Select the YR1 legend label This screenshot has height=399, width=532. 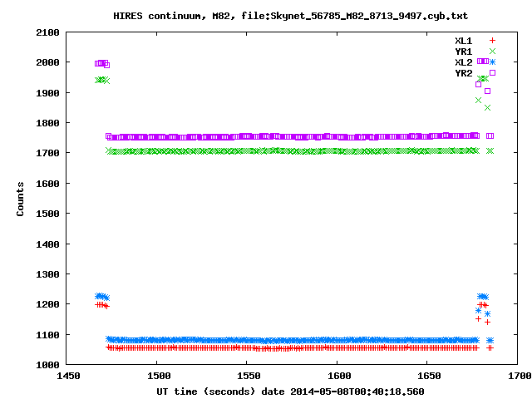pyautogui.click(x=464, y=52)
